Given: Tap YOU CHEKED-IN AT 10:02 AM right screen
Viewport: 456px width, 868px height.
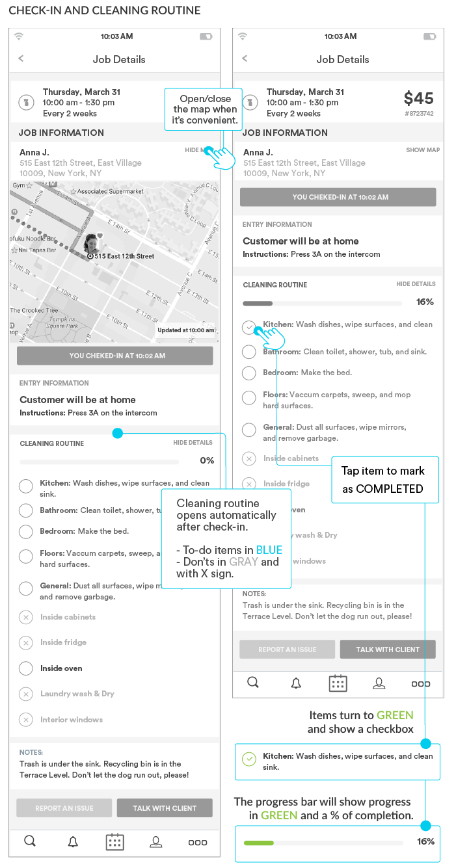Looking at the screenshot, I should click(338, 197).
